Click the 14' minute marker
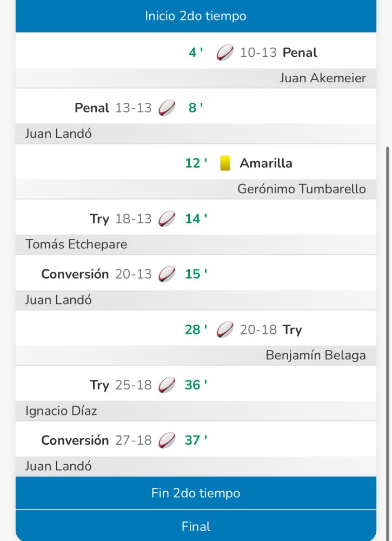 click(194, 219)
